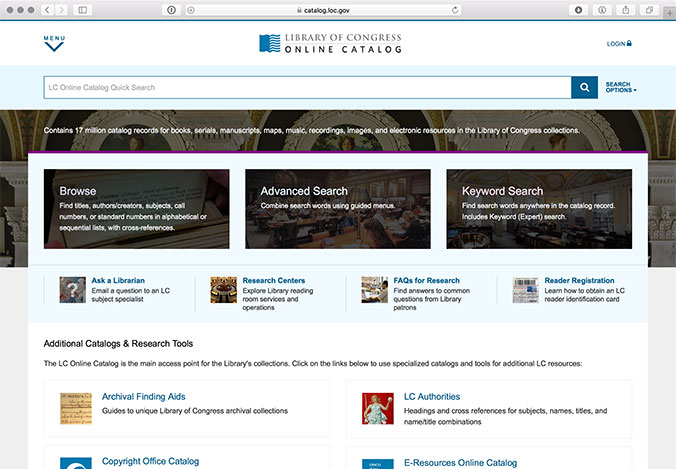
Task: Click the Research Centers thumbnail icon
Action: (223, 289)
